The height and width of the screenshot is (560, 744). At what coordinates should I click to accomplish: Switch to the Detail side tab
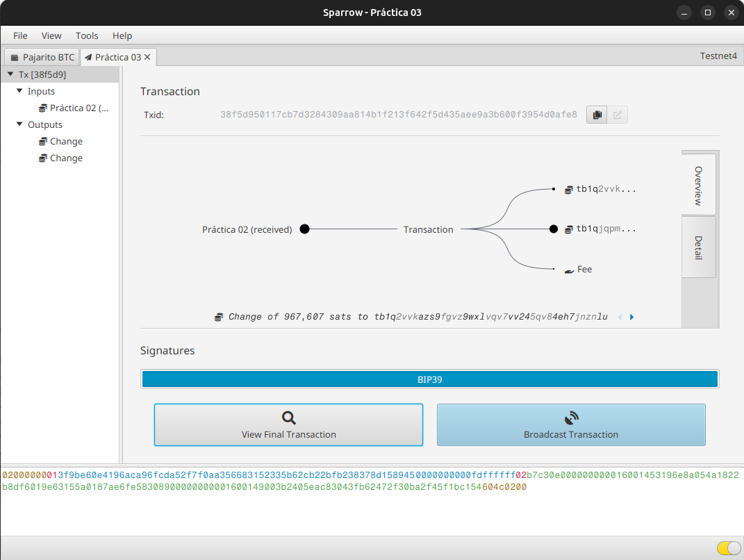pyautogui.click(x=698, y=247)
